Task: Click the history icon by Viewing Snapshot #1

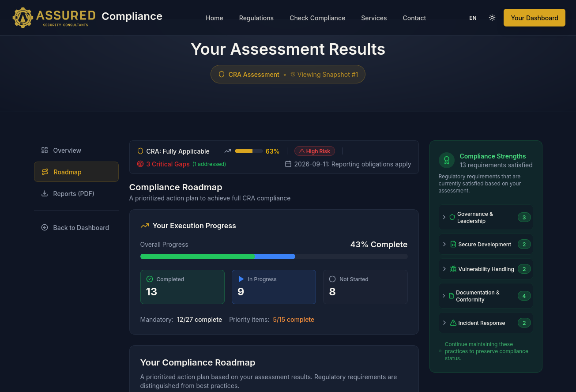Action: [x=293, y=74]
